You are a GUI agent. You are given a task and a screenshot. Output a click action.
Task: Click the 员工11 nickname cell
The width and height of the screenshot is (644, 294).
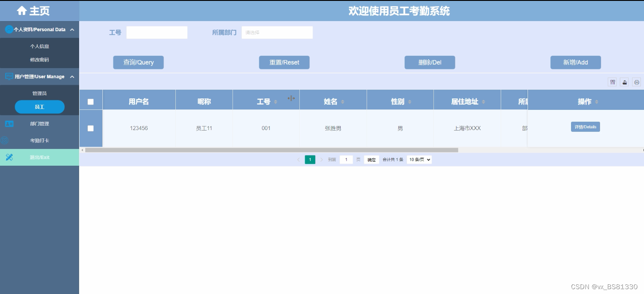(x=204, y=128)
